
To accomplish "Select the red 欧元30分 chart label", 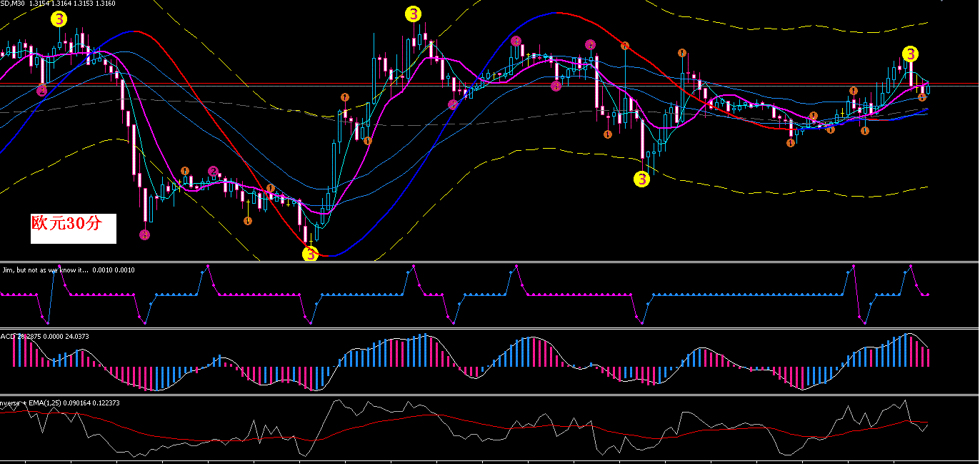I will 67,223.
